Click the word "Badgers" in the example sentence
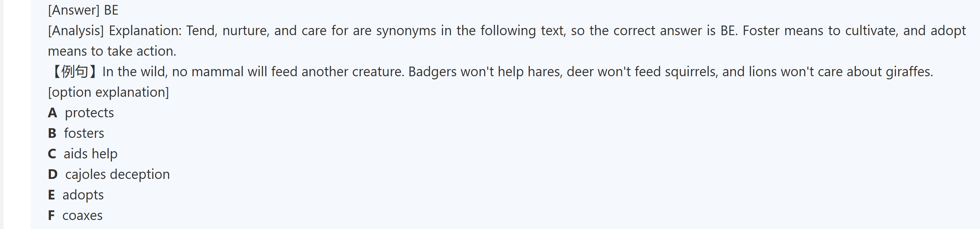 click(432, 72)
